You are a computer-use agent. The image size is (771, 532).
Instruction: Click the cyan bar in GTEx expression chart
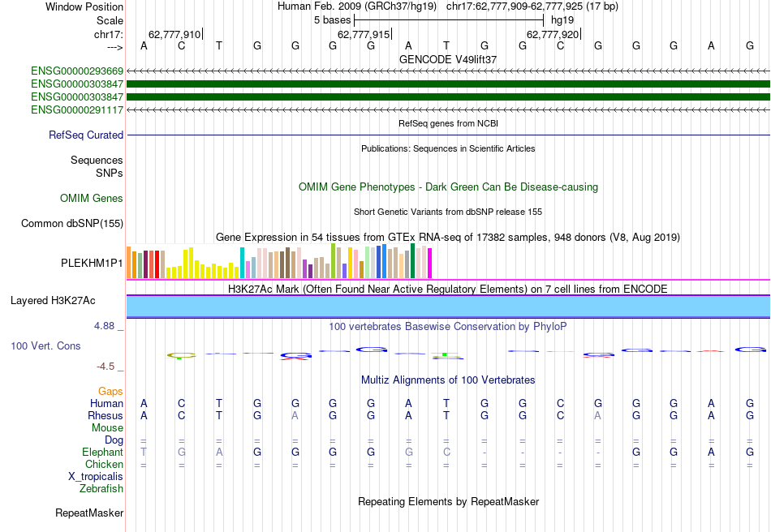click(242, 263)
